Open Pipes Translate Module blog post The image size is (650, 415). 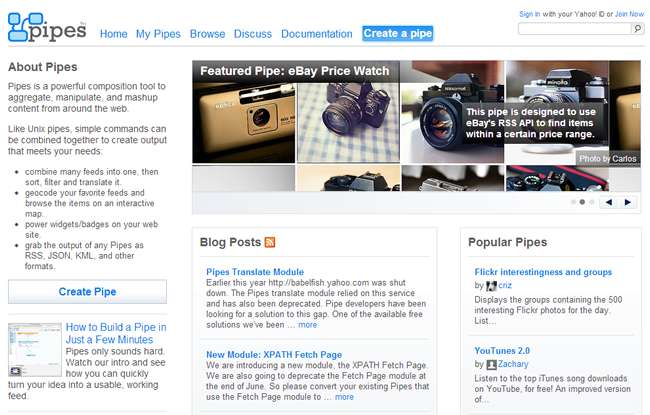(x=255, y=272)
